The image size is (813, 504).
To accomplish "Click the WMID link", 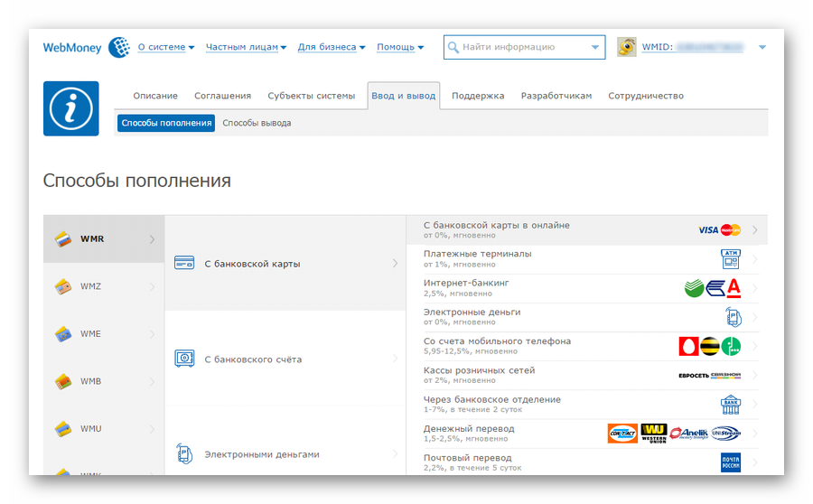I will click(692, 47).
